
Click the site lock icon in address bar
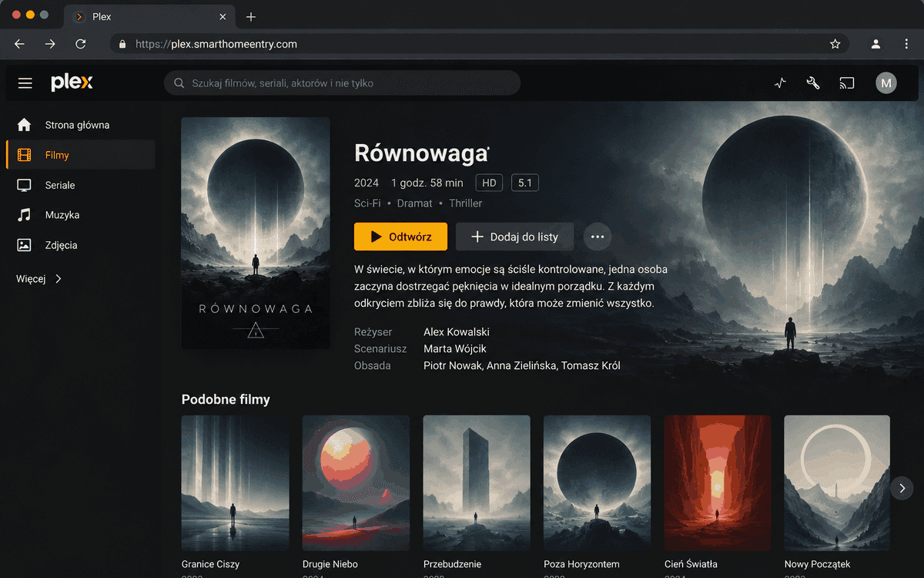click(x=122, y=44)
